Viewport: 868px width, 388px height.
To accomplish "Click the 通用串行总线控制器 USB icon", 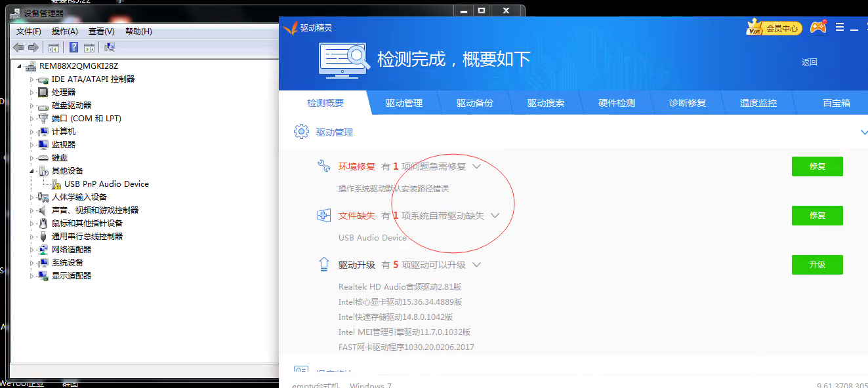I will (43, 236).
